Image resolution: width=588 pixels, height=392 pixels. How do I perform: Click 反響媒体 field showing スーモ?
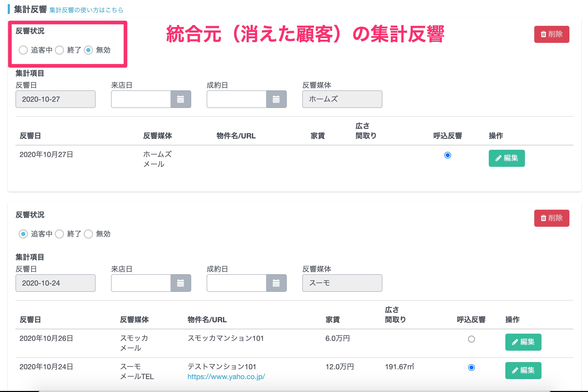point(342,283)
